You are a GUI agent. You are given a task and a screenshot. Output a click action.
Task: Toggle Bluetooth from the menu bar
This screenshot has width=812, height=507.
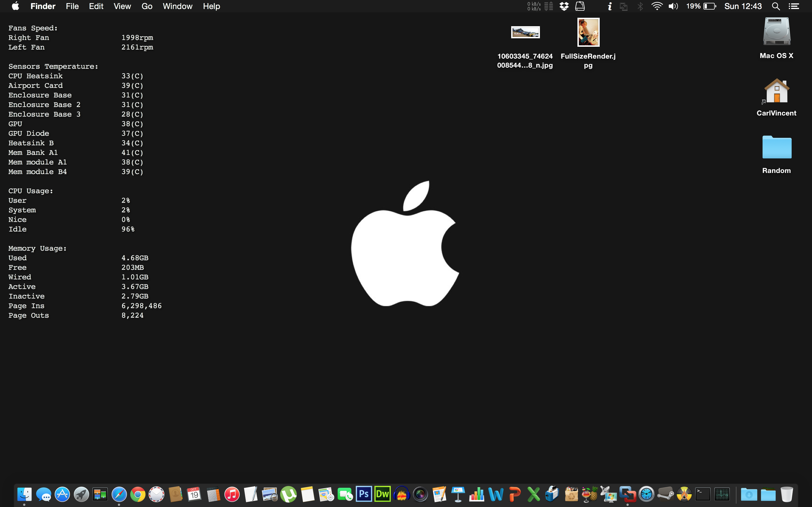click(x=641, y=6)
